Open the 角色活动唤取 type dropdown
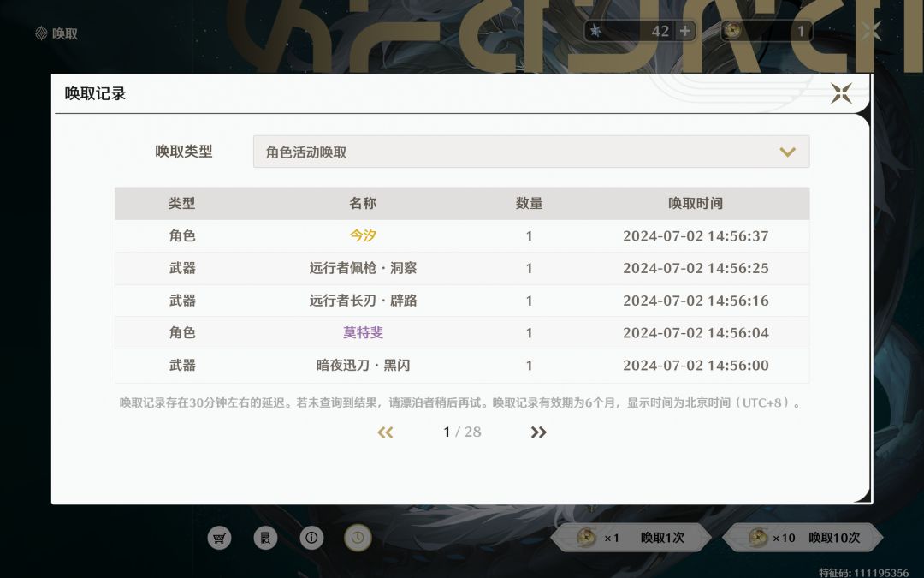924x578 pixels. (x=531, y=152)
